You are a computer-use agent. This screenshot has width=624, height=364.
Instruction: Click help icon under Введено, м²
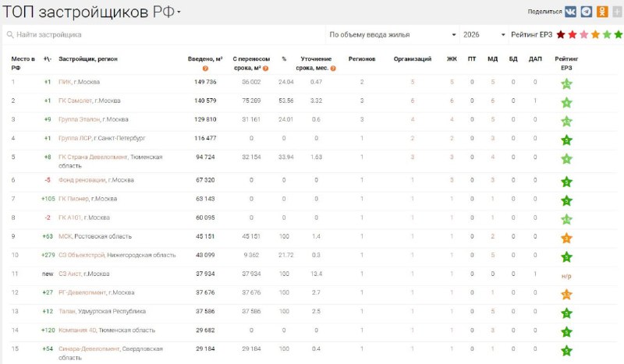click(x=205, y=69)
